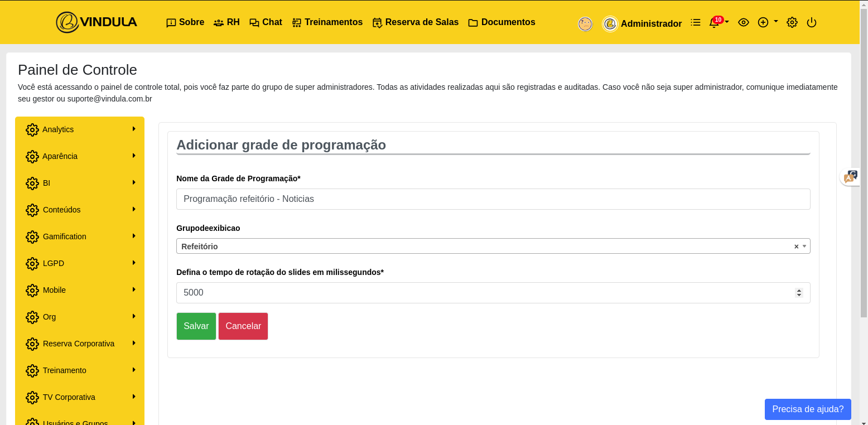Click the Vindula logo
The width and height of the screenshot is (868, 425).
[97, 22]
